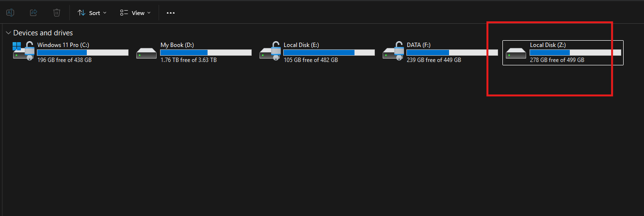Click the Windows 11 Pro (C:) usage bar
Screen dimensions: 644x216
(82, 52)
